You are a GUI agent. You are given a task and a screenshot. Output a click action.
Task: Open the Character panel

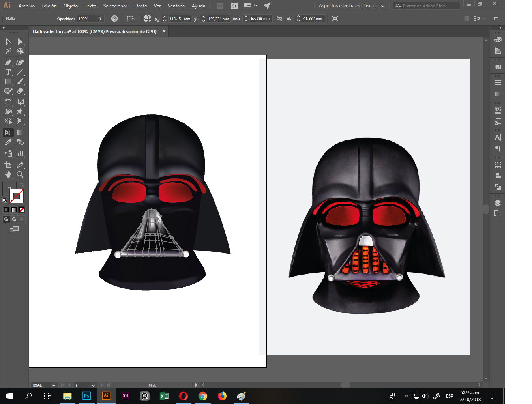click(498, 137)
